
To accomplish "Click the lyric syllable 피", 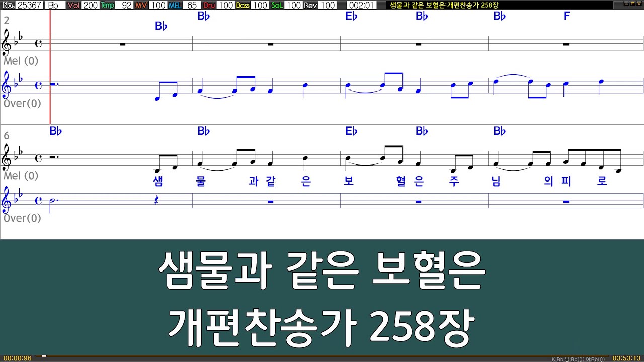I will [x=566, y=181].
